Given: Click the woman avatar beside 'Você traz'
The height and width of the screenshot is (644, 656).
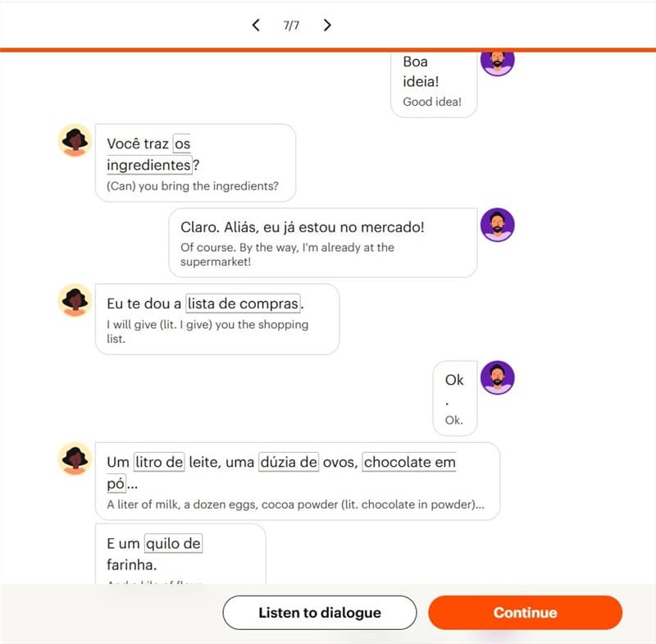Looking at the screenshot, I should 75,140.
